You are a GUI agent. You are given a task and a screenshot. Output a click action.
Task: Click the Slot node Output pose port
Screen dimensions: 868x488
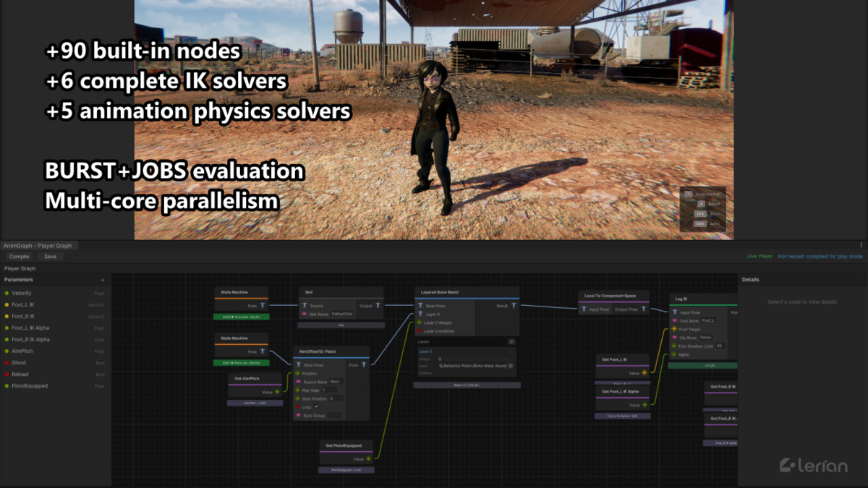pos(378,306)
